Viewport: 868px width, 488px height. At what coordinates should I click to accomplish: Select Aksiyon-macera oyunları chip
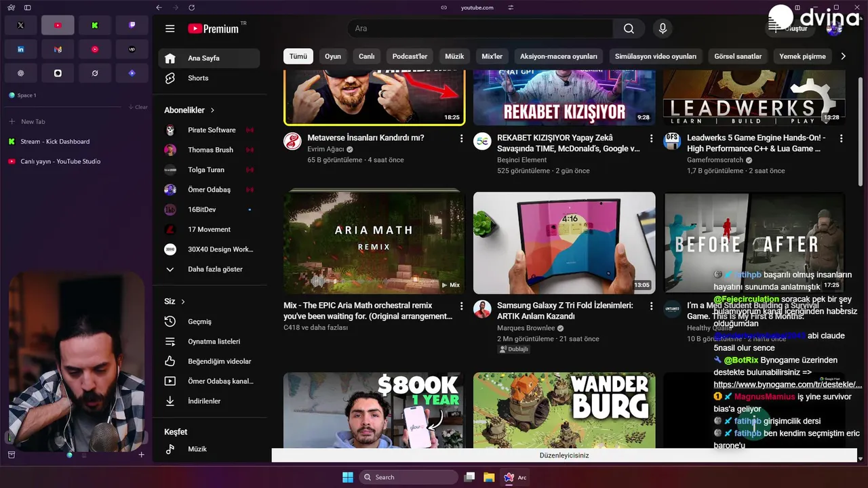coord(559,56)
